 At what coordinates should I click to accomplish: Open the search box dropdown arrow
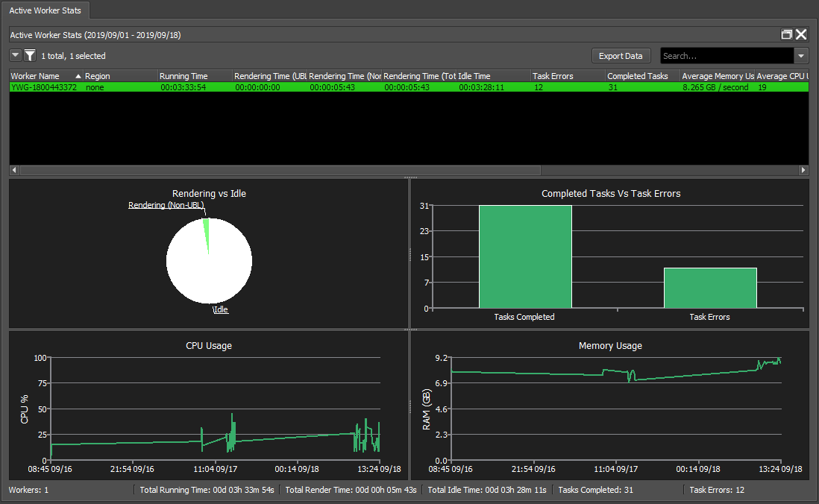tap(801, 56)
